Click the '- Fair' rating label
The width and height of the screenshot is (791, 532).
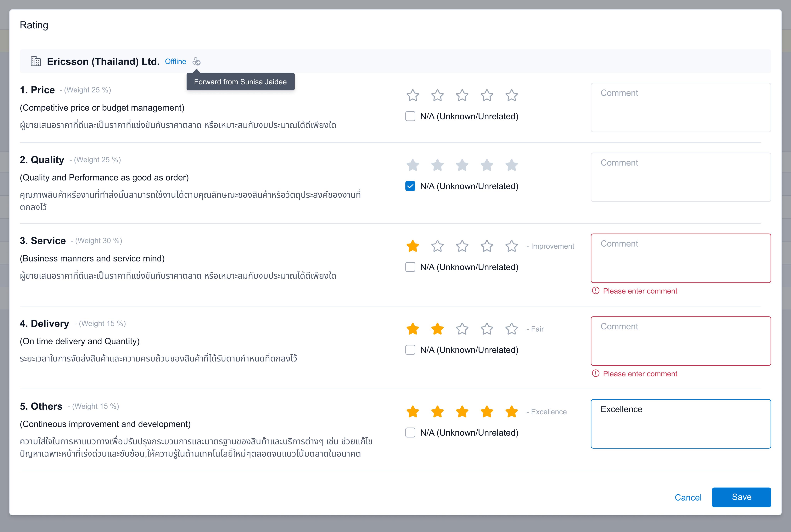click(535, 329)
